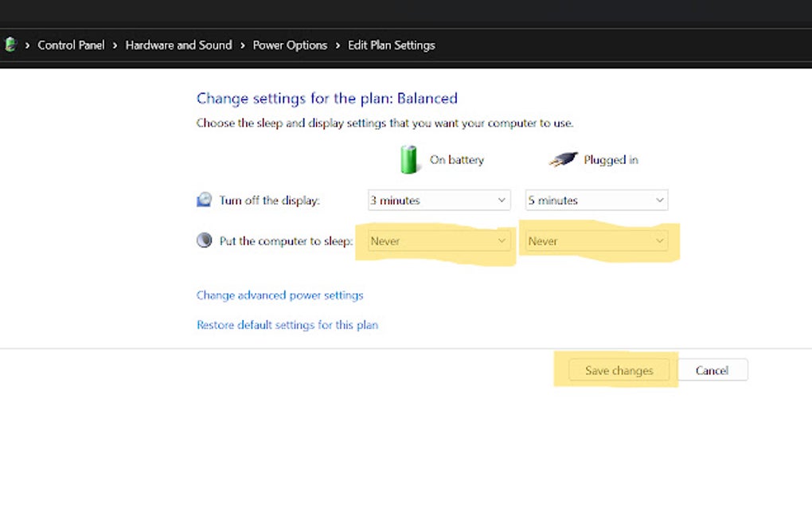Select Edit Plan Settings breadcrumb item

click(392, 45)
